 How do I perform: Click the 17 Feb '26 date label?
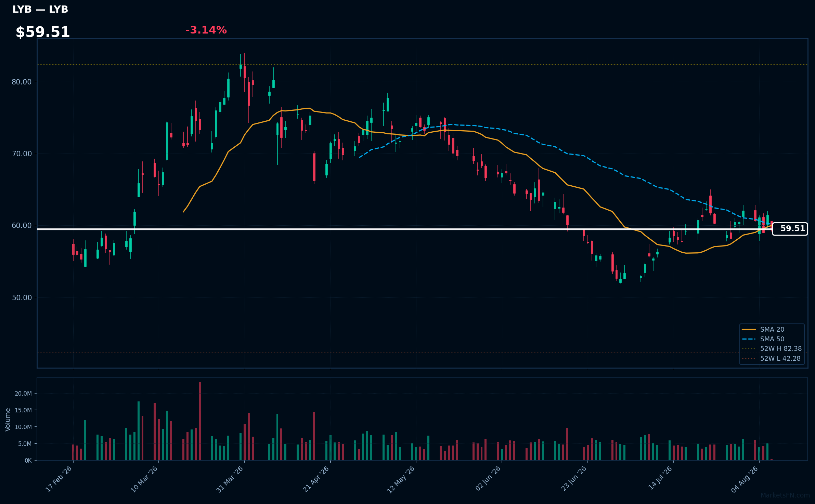coord(59,479)
